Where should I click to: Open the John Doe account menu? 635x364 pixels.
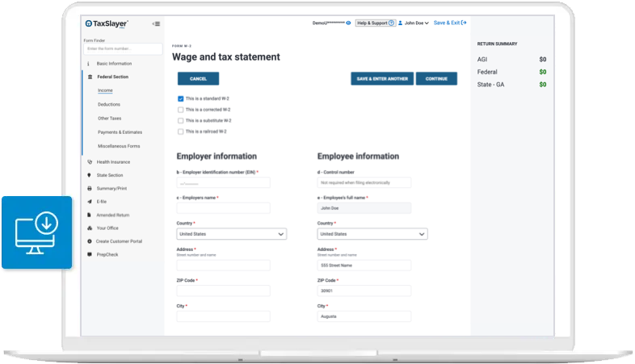414,23
